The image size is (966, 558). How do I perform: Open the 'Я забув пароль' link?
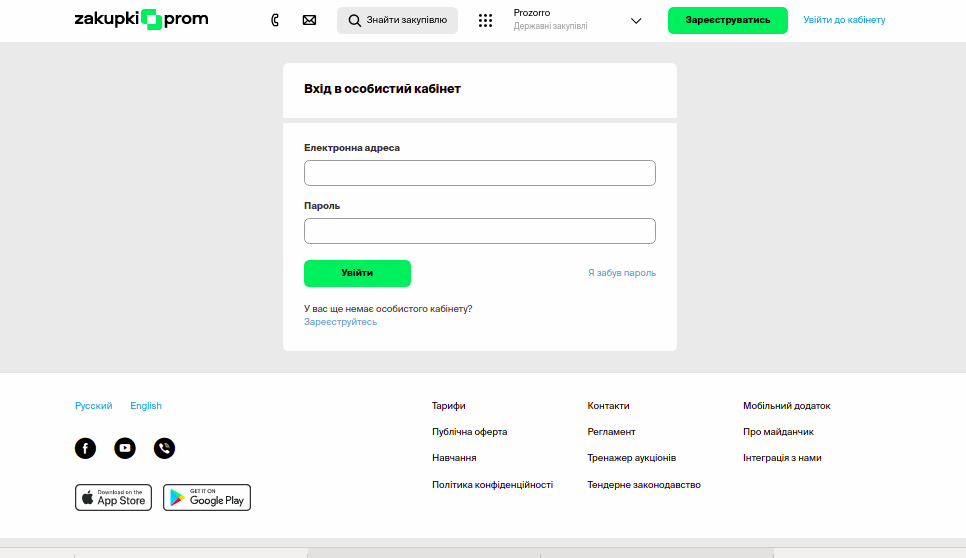621,273
